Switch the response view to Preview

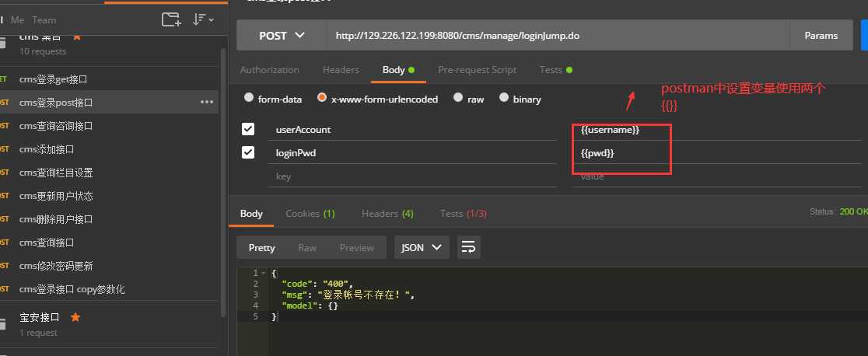point(356,247)
